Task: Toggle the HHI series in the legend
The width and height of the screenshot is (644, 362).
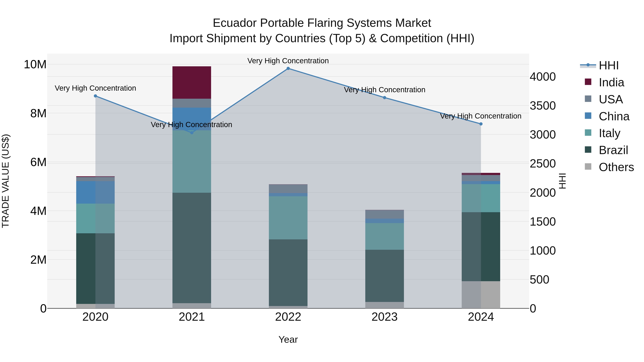Action: pyautogui.click(x=599, y=65)
